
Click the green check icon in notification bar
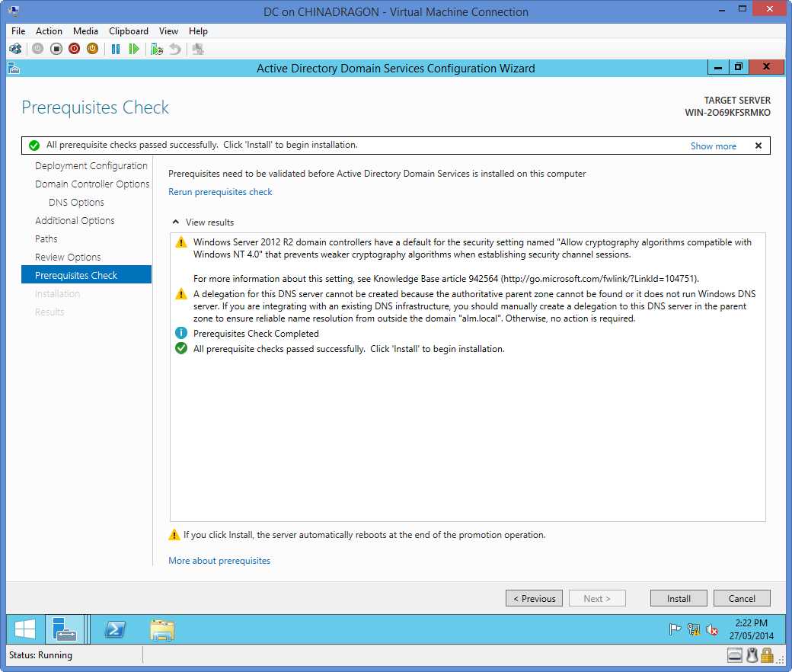[x=34, y=146]
